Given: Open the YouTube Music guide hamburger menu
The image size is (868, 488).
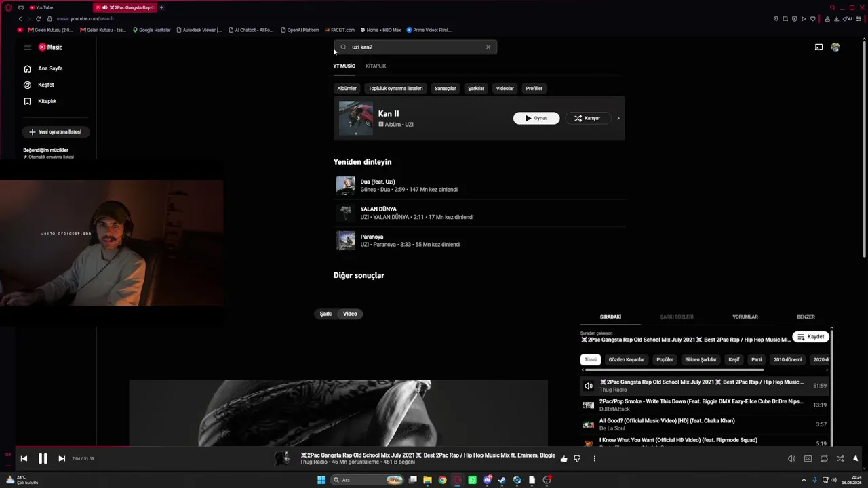Looking at the screenshot, I should pyautogui.click(x=27, y=47).
